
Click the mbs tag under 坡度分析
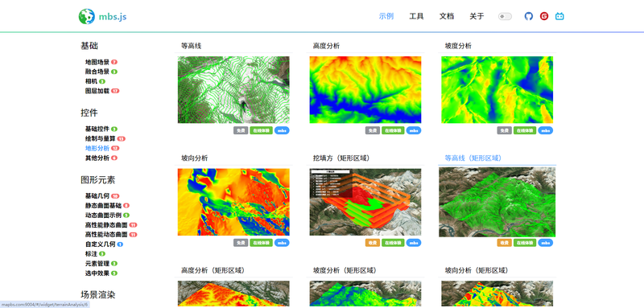546,130
